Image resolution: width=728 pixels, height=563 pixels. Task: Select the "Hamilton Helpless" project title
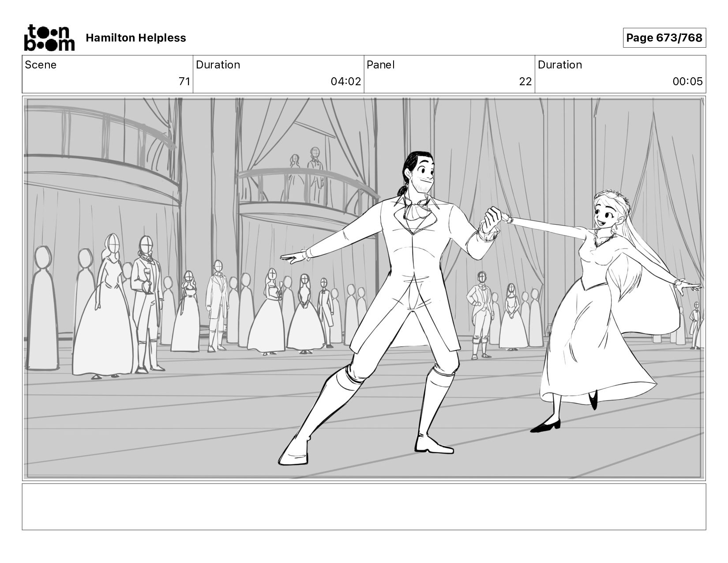pos(136,38)
